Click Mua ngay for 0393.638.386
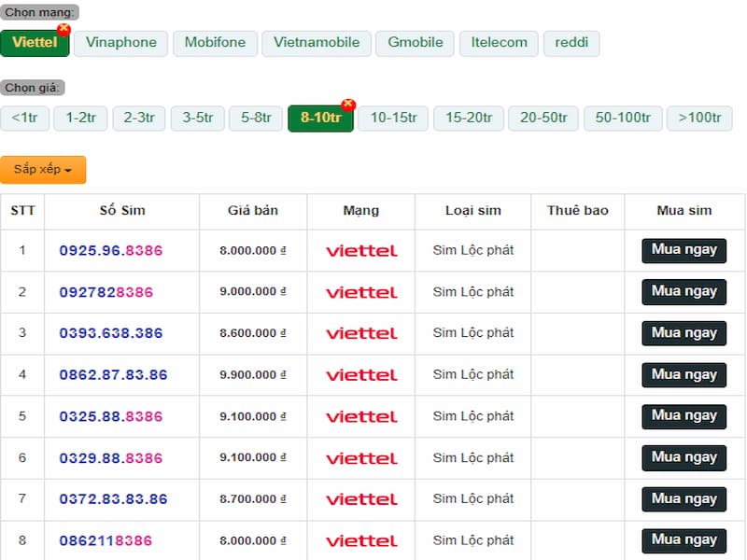Screen dimensions: 747x560 [x=684, y=333]
